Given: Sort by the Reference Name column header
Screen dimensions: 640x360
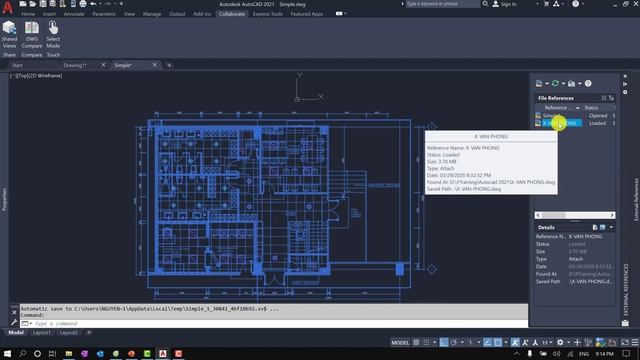Looking at the screenshot, I should (558, 108).
